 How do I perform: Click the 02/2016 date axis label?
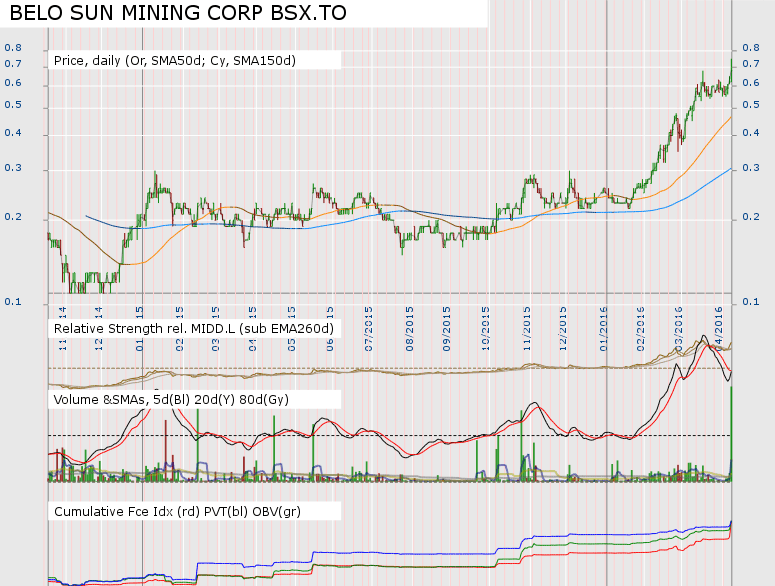click(x=641, y=329)
